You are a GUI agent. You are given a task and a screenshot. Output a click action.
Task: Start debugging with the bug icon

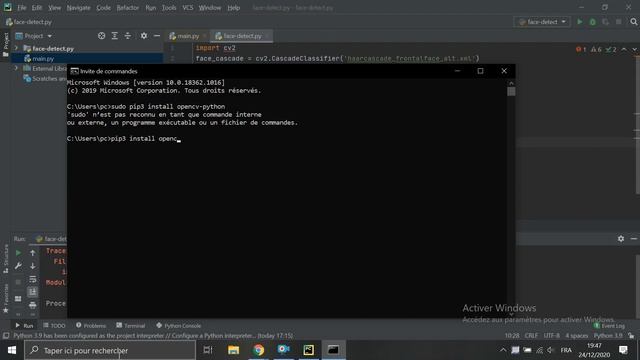pyautogui.click(x=593, y=22)
